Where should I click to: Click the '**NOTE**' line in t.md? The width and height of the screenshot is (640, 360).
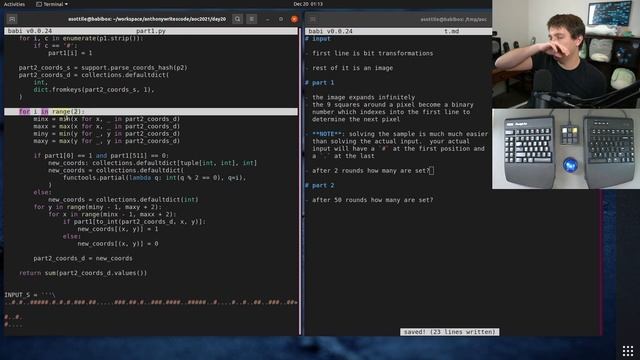(x=400, y=134)
